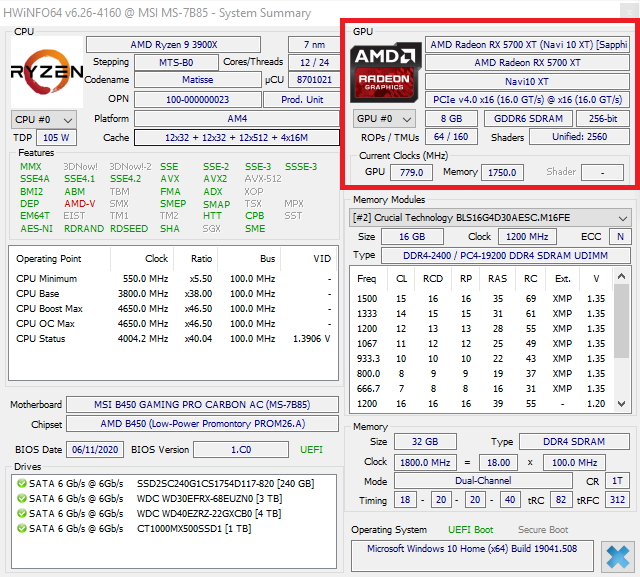Click the green status icon for SSD2SC240G1CS1754D117-820 drive

22,484
